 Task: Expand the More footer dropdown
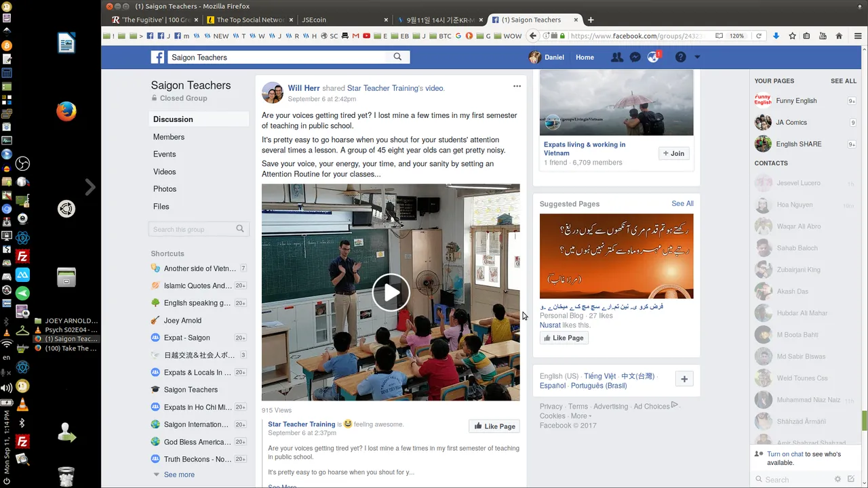click(x=580, y=416)
